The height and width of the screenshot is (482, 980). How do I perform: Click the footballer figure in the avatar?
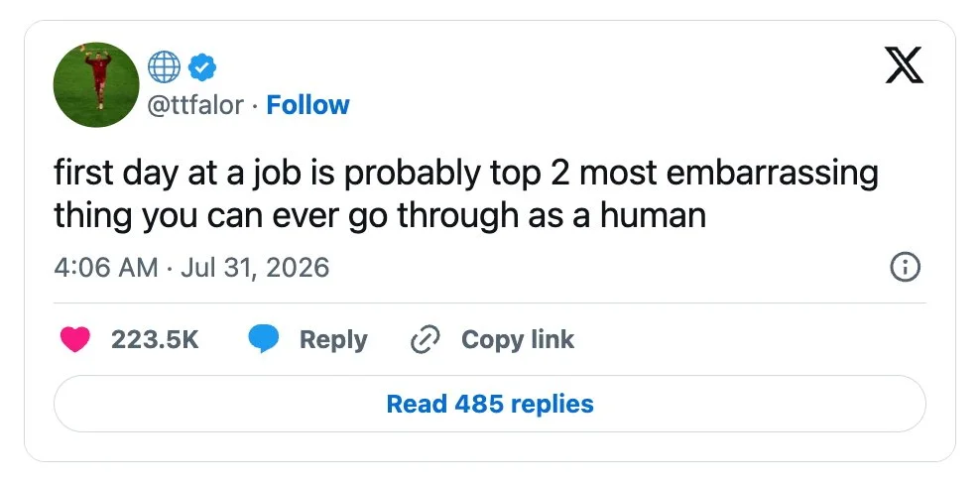(99, 79)
